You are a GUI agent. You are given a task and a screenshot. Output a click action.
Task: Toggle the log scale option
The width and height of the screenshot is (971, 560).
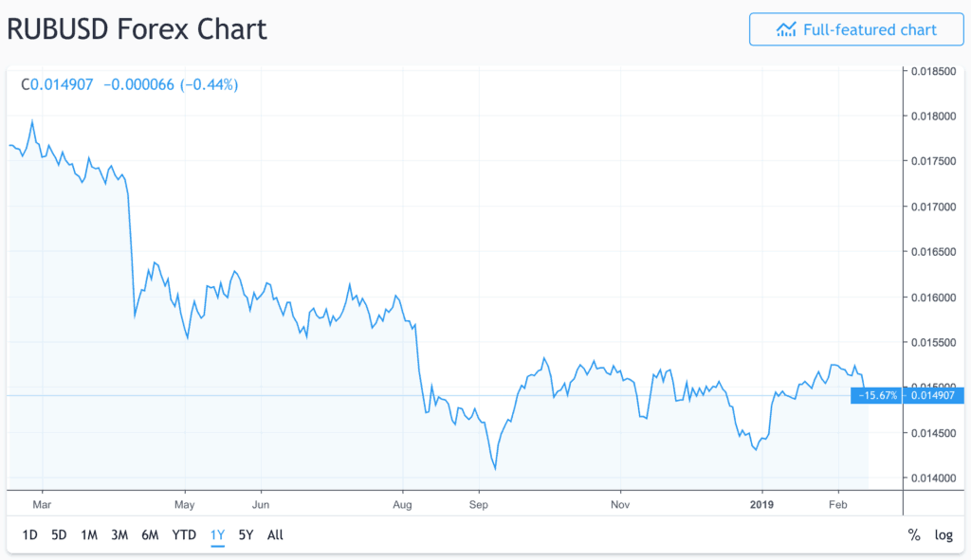[944, 534]
